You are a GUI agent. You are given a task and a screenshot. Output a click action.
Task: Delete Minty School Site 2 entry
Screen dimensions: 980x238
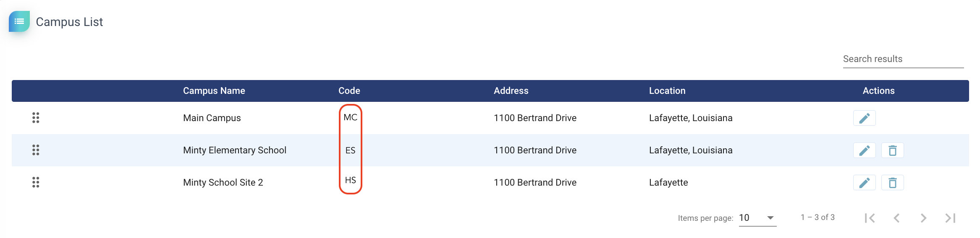coord(892,183)
